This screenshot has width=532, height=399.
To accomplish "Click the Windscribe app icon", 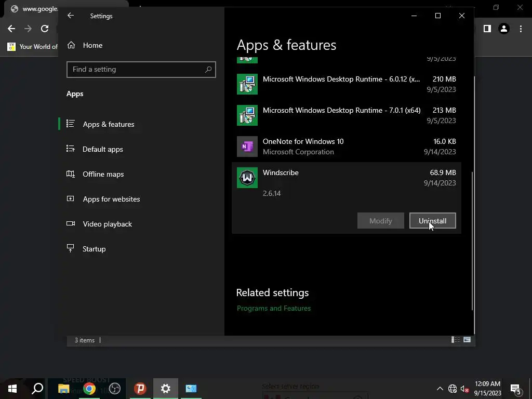I will (247, 178).
